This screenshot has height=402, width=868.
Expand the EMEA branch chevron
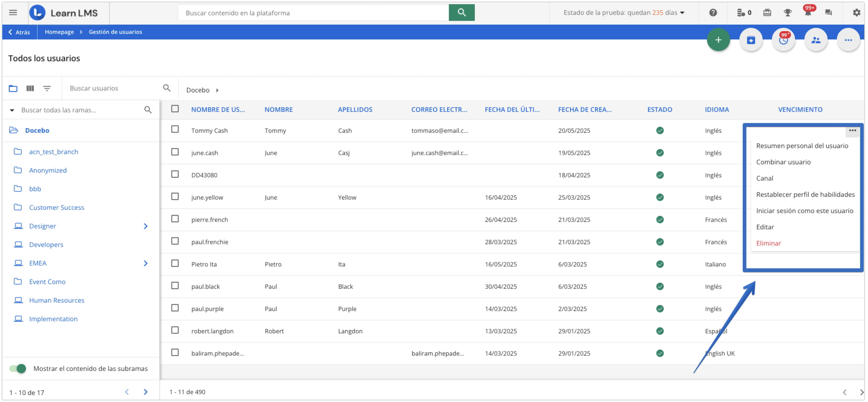[146, 263]
